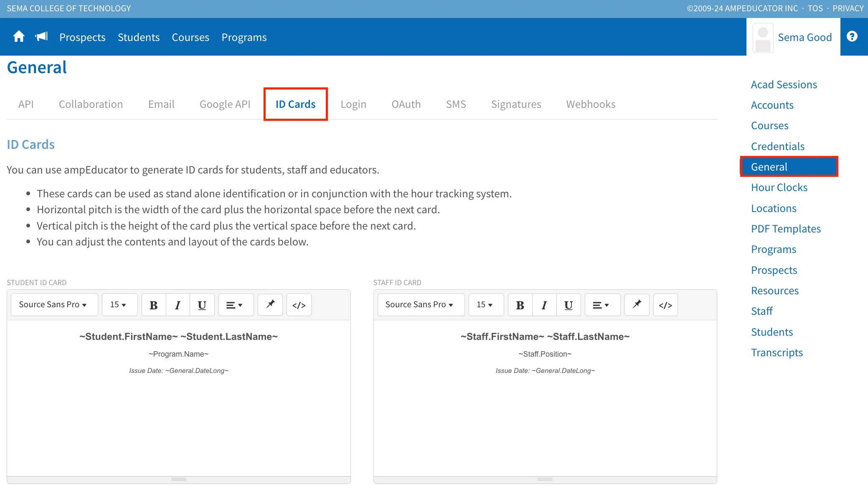This screenshot has width=868, height=495.
Task: Switch to the OAuth tab
Action: [406, 104]
